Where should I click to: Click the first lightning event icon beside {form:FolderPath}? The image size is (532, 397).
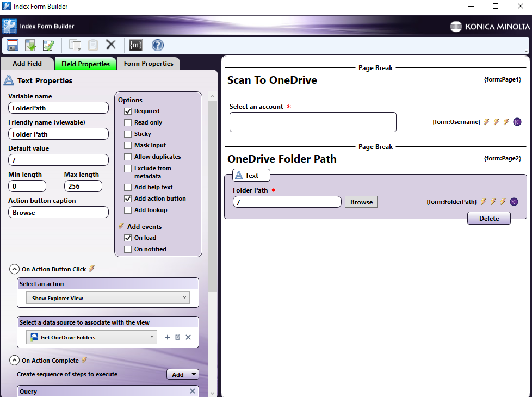click(x=483, y=202)
